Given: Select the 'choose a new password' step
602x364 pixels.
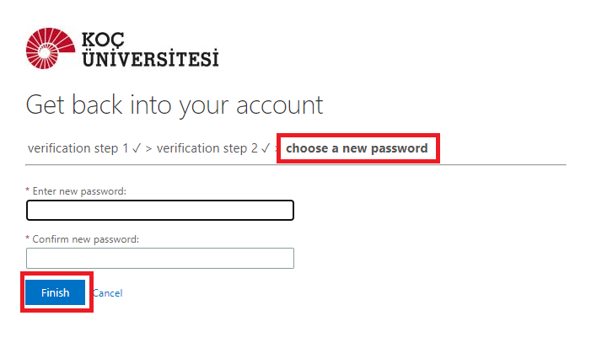Looking at the screenshot, I should point(357,149).
